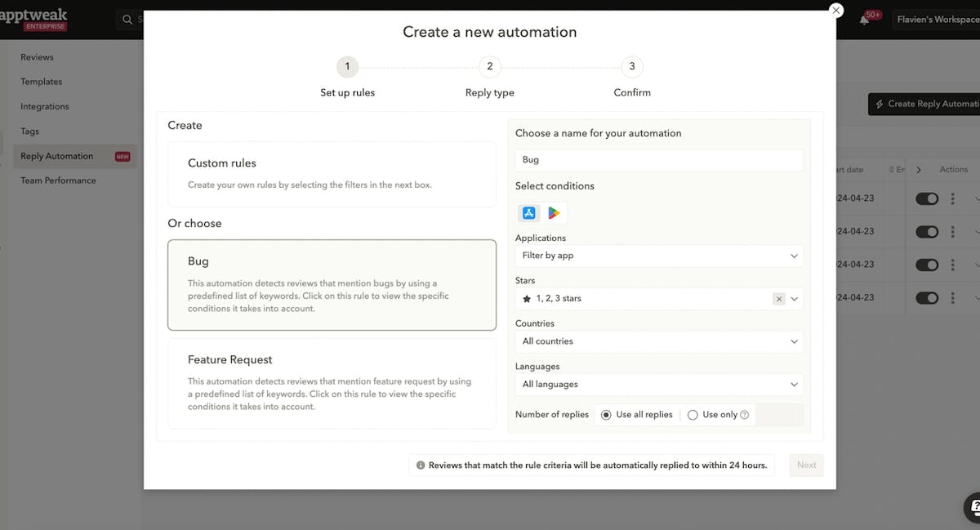
Task: Open Team Performance in the sidebar
Action: click(x=58, y=180)
